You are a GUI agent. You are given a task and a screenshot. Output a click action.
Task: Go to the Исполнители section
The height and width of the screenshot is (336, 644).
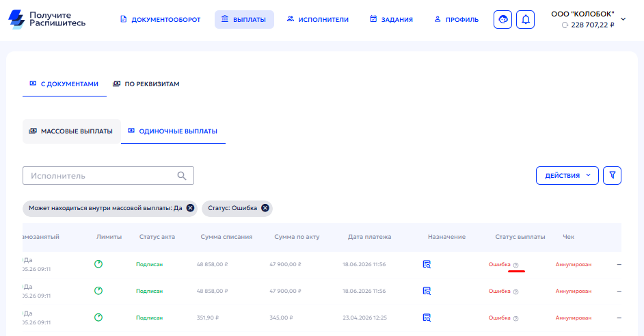click(x=317, y=19)
